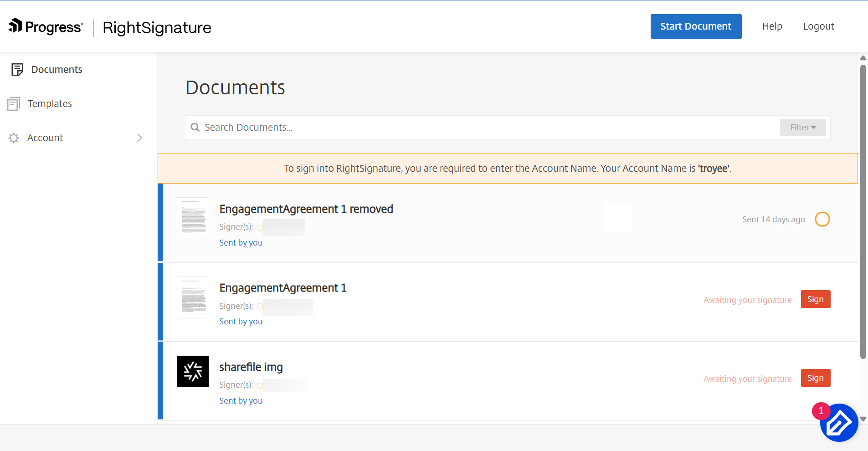
Task: Click Logout link
Action: tap(818, 26)
